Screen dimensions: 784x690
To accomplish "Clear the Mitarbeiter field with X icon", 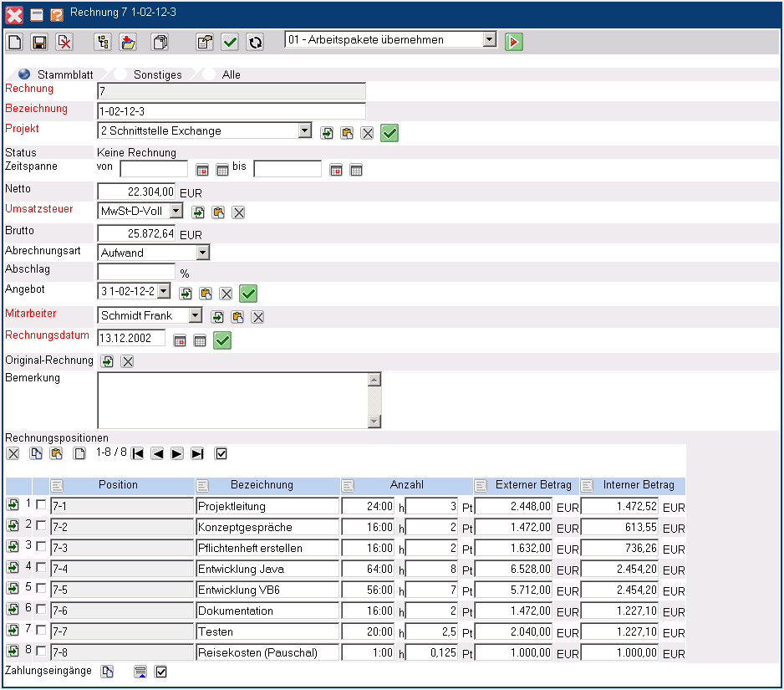I will coord(258,316).
